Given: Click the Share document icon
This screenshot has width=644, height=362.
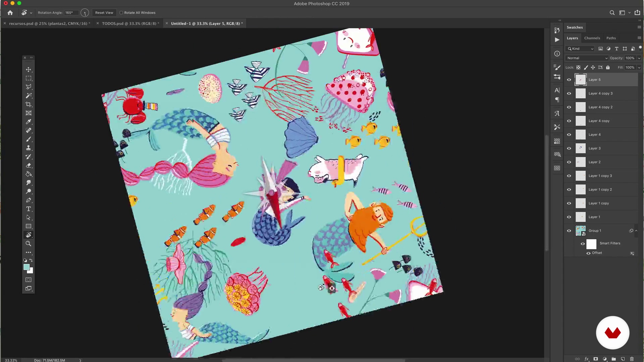Looking at the screenshot, I should pyautogui.click(x=637, y=12).
